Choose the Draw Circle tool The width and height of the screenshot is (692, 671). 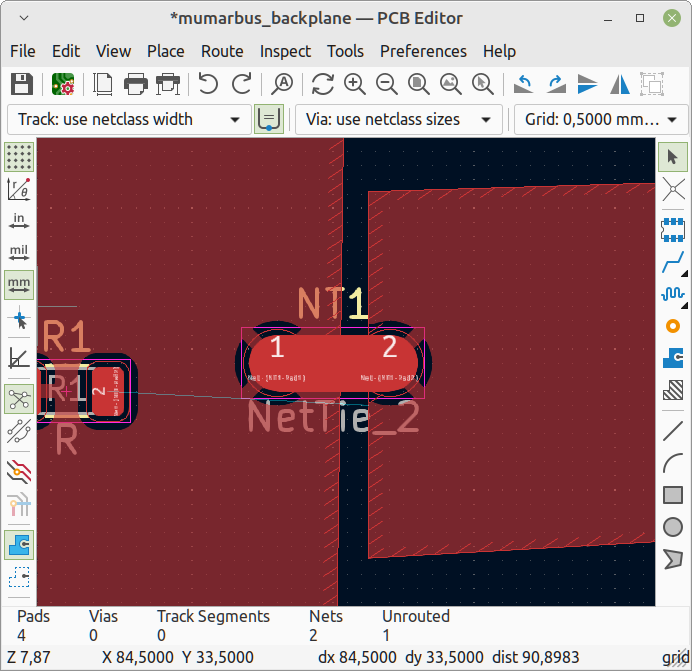[x=673, y=526]
